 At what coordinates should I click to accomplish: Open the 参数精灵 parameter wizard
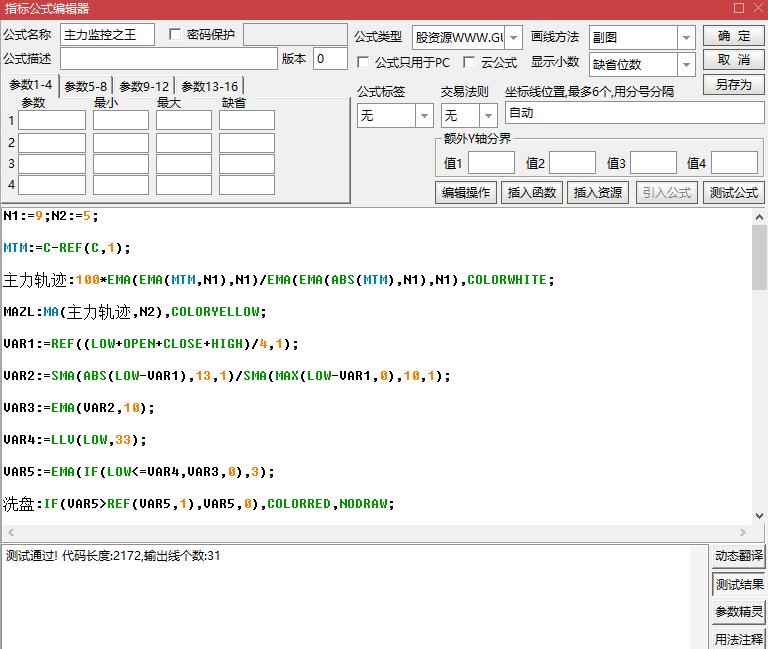[739, 612]
